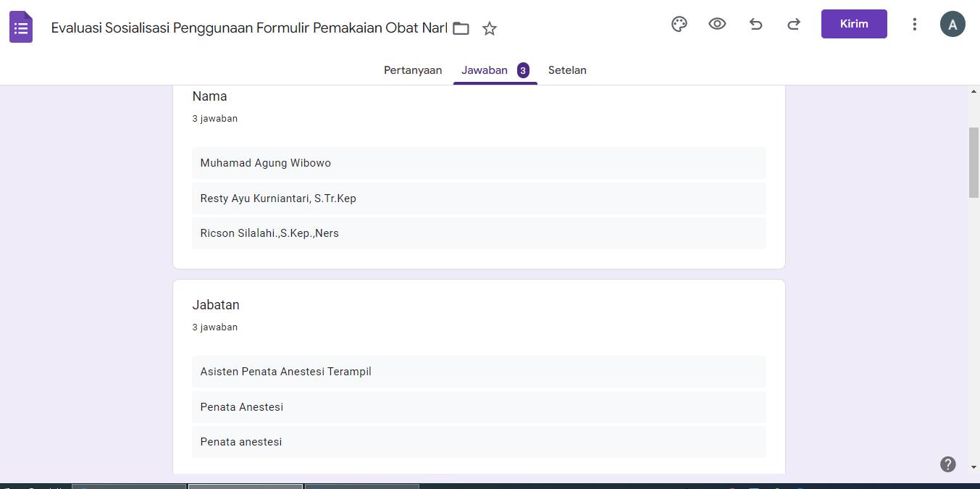
Task: Undo the last change
Action: [x=755, y=24]
